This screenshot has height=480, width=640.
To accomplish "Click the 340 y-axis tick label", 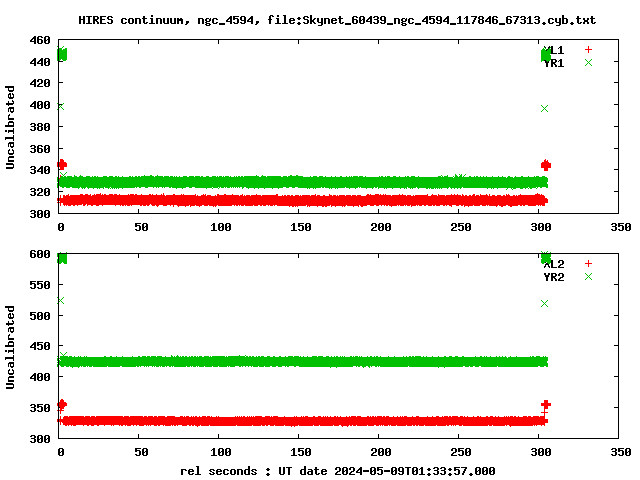I will [40, 170].
